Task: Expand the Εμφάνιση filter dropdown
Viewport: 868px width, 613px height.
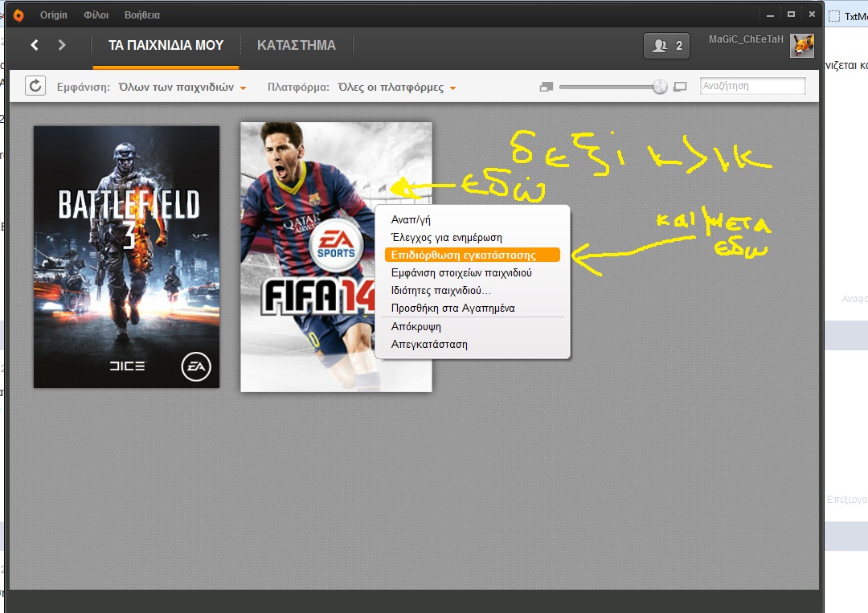Action: point(182,88)
